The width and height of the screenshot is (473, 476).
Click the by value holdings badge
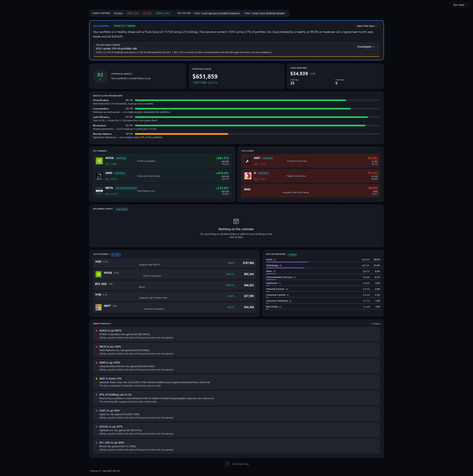pos(116,255)
